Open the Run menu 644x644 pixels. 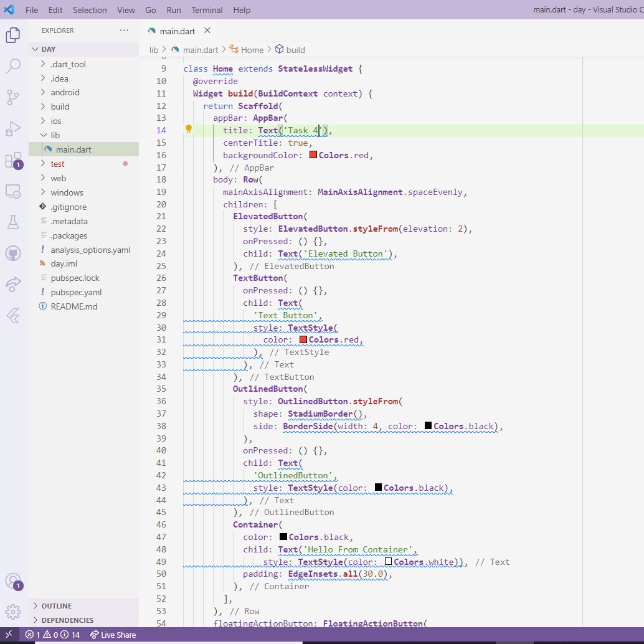click(174, 10)
